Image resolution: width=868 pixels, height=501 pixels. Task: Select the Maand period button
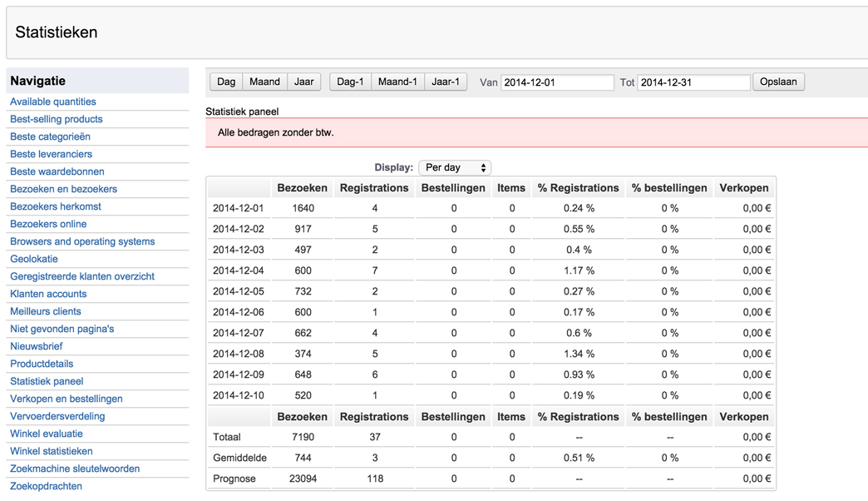(x=264, y=82)
